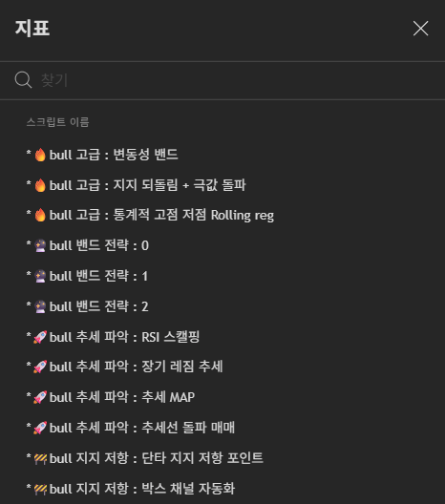This screenshot has height=504, width=445.
Task: Select bull 밴드 전략 : 1 script
Action: point(222,276)
